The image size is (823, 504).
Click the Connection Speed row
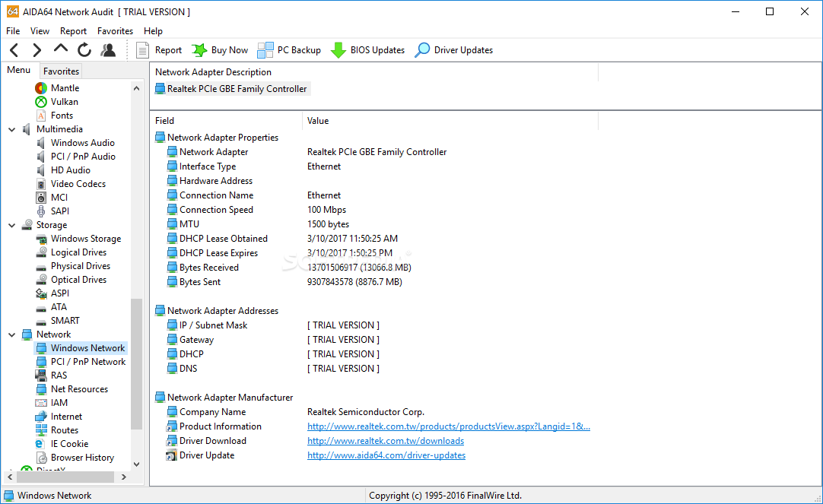coord(256,210)
